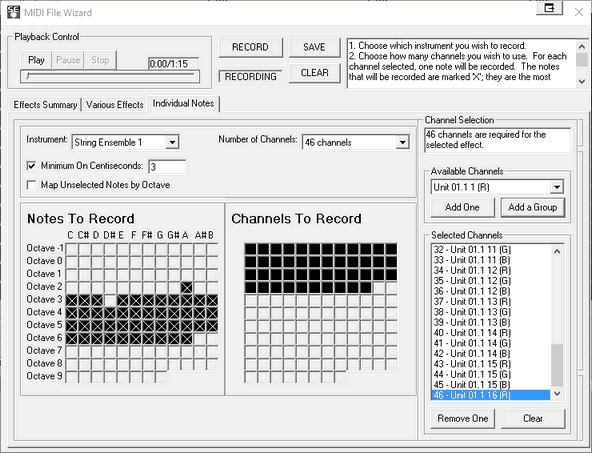Toggle the Octave 4 B note box
Image resolution: width=592 pixels, height=453 pixels.
point(212,313)
